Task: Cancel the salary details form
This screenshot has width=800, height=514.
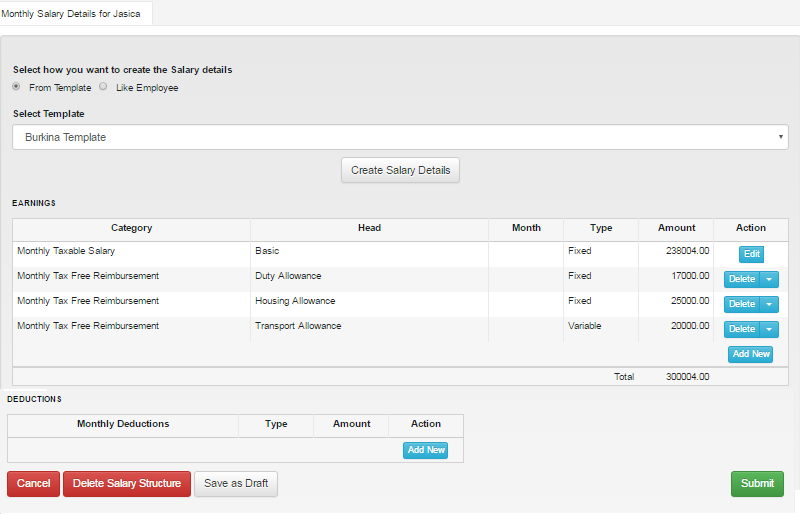Action: click(x=34, y=484)
